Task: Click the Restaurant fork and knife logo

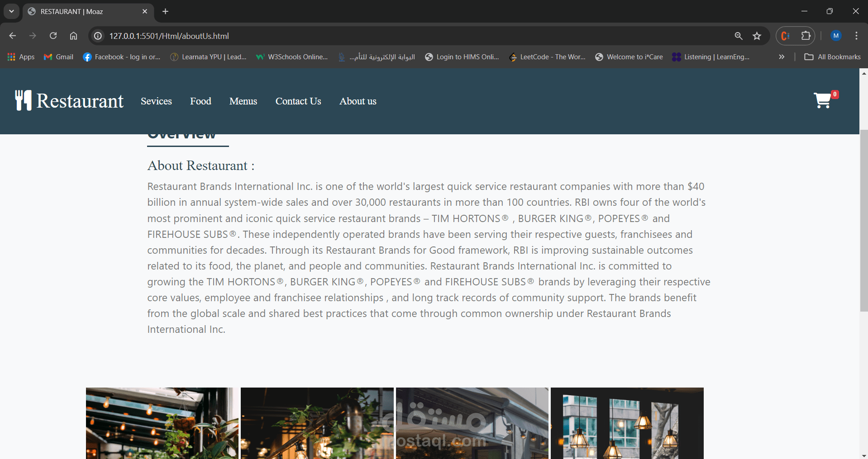Action: (x=23, y=100)
